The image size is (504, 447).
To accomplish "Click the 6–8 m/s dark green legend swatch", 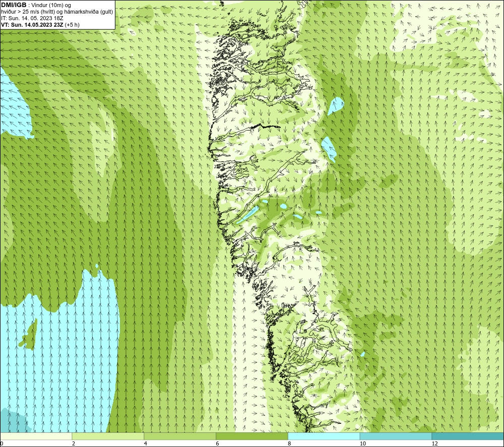I will [252, 436].
